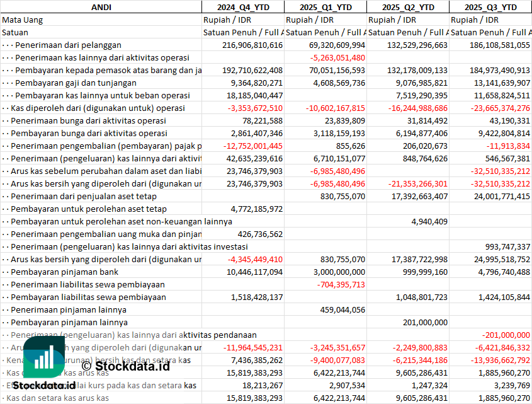Click value 3,239,769

512,385
